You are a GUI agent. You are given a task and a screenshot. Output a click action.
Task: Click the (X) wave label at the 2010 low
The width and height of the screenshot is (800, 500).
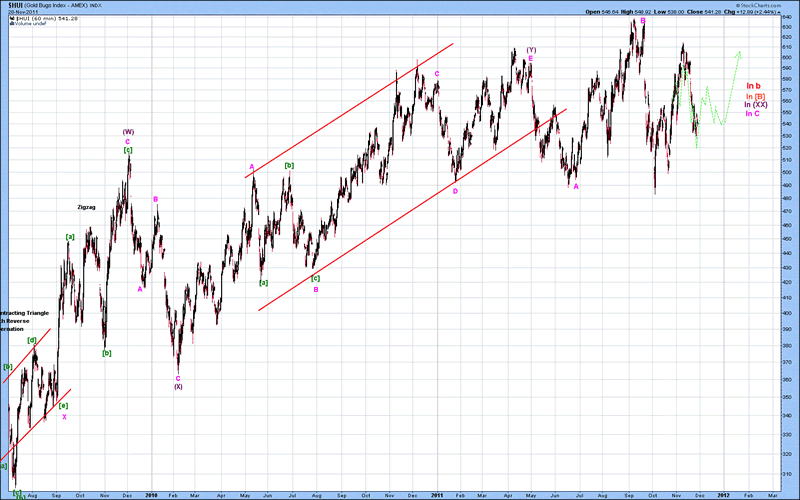tap(178, 386)
